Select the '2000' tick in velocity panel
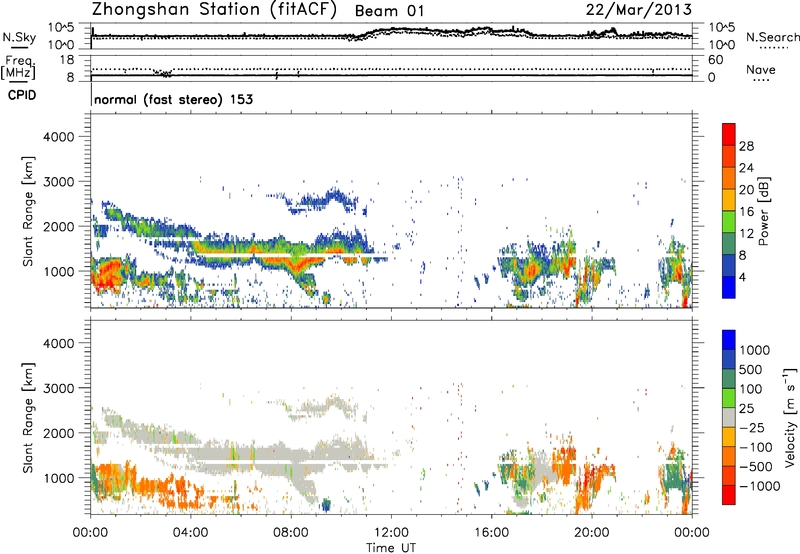The width and height of the screenshot is (800, 554). click(59, 433)
